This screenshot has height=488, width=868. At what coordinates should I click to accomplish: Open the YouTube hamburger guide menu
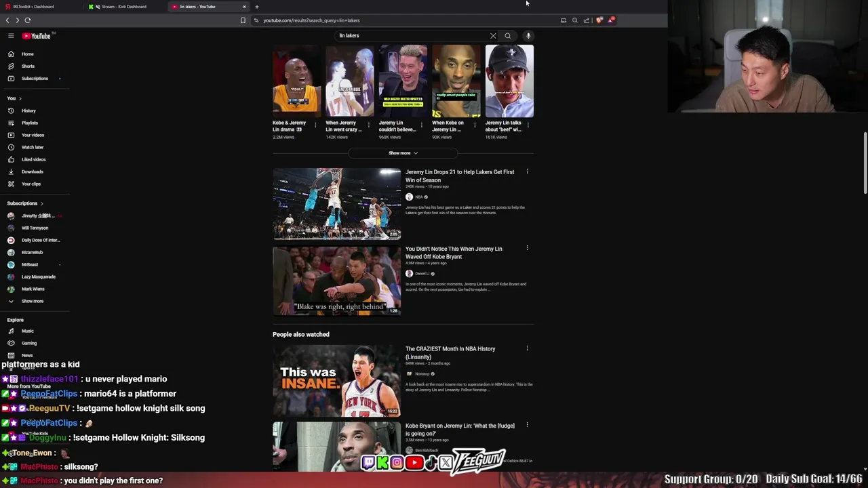(x=11, y=36)
